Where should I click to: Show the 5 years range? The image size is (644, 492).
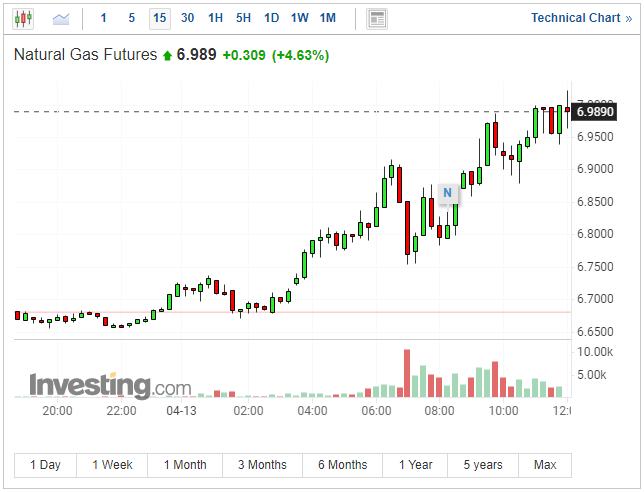(483, 465)
